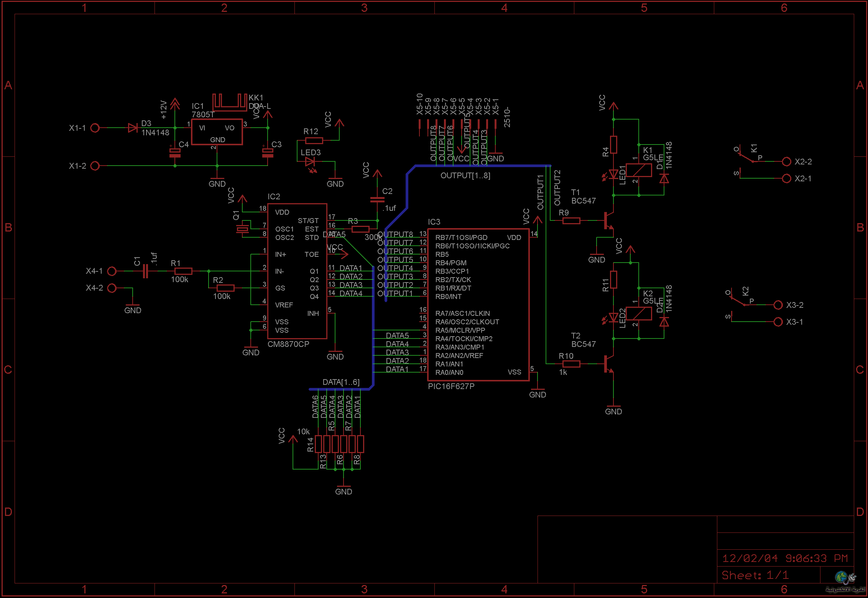868x598 pixels.
Task: Click the IC3 designator label
Action: coord(434,222)
